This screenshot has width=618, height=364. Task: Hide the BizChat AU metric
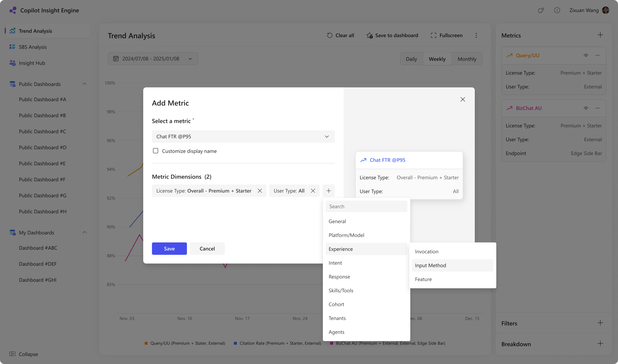586,108
